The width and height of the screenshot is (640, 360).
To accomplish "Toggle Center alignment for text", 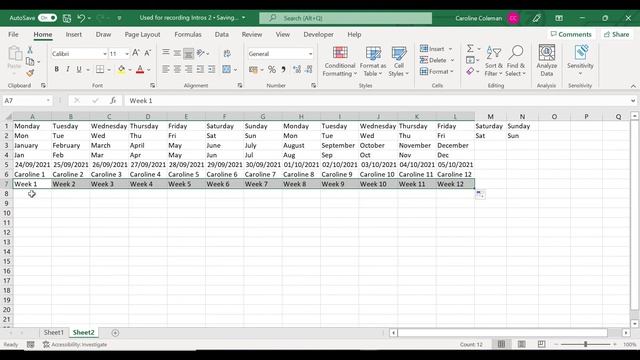I will click(x=177, y=69).
